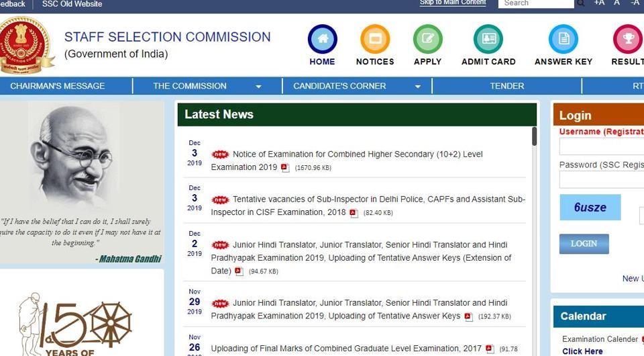Screen dimensions: 644x356
Task: Click the Calendar panel heading
Action: click(583, 316)
